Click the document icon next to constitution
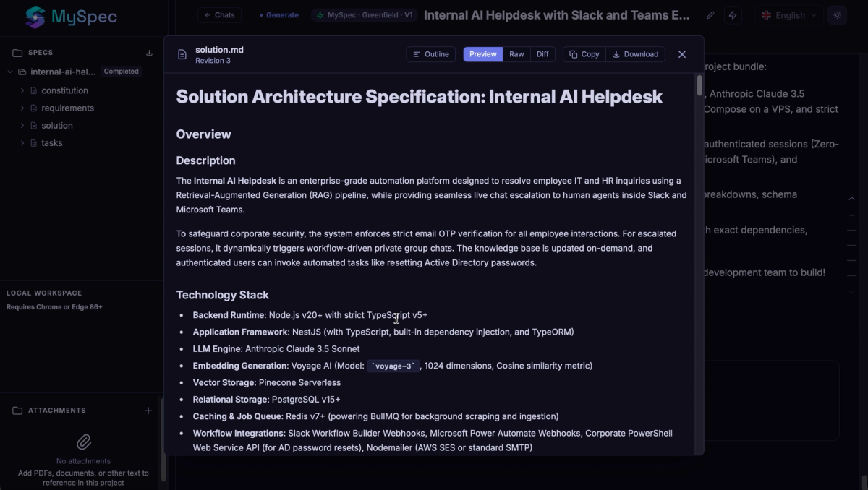The height and width of the screenshot is (490, 868). 34,90
